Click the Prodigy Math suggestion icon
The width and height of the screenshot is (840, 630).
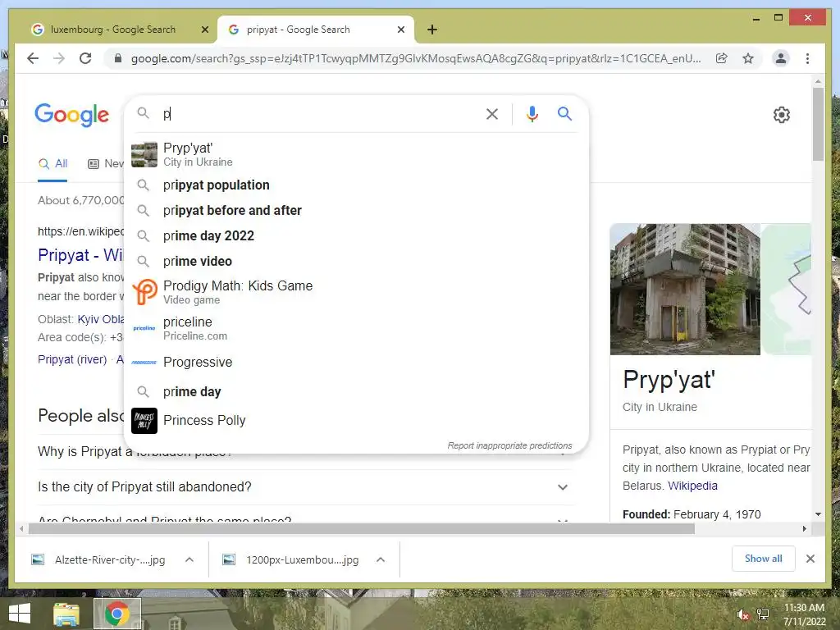click(144, 292)
